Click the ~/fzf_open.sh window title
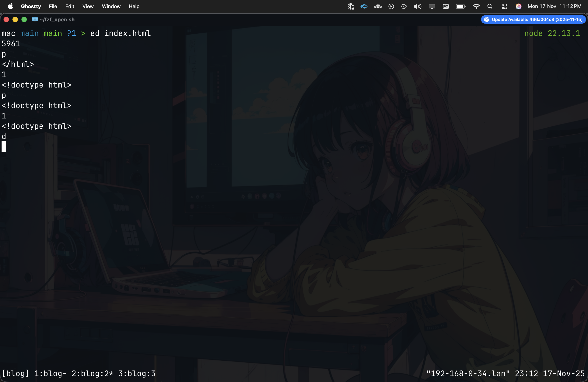Viewport: 588px width, 382px height. [57, 19]
